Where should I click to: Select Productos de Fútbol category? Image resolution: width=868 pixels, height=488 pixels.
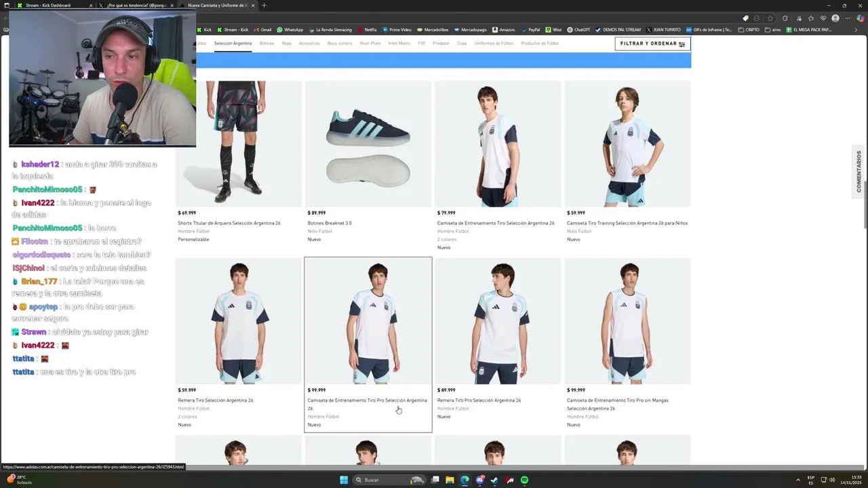pos(540,43)
